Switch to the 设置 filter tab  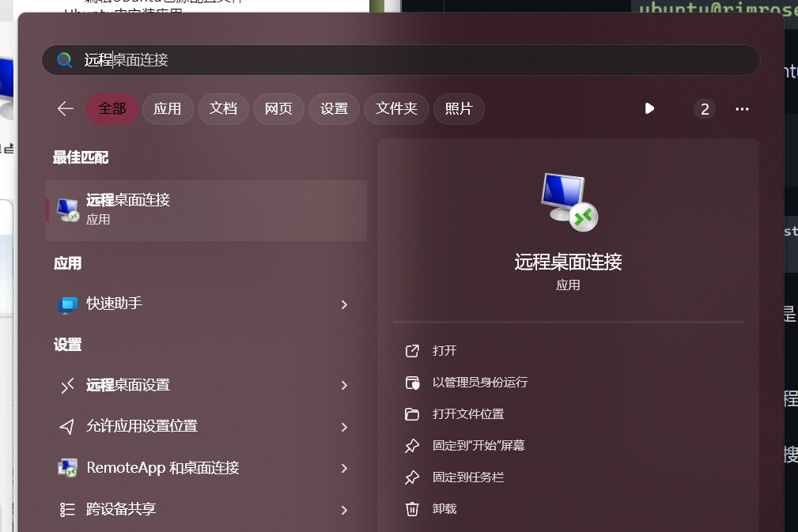tap(334, 109)
